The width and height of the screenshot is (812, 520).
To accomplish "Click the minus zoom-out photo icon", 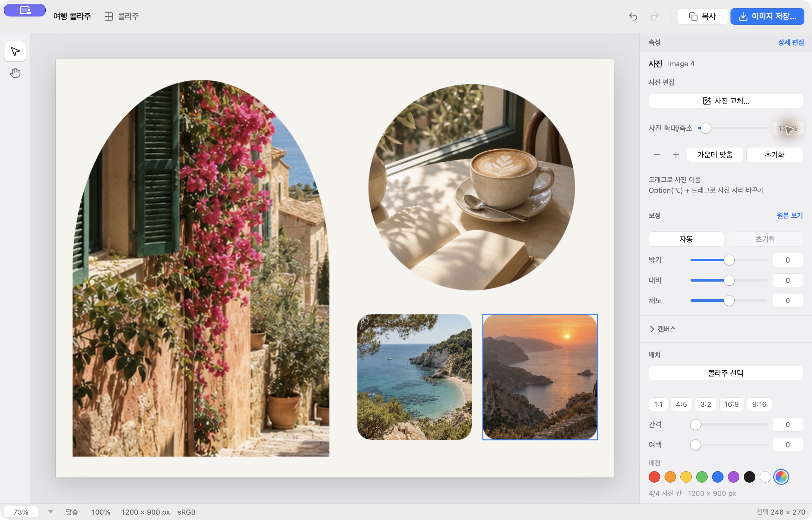I will tap(657, 155).
